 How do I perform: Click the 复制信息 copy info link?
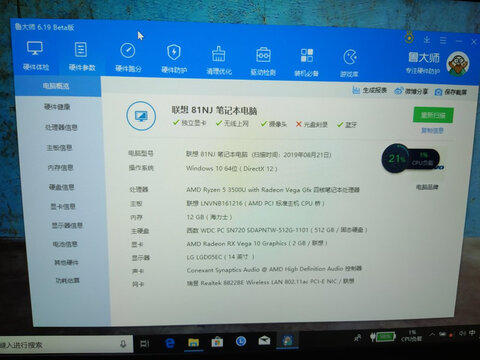click(x=432, y=130)
